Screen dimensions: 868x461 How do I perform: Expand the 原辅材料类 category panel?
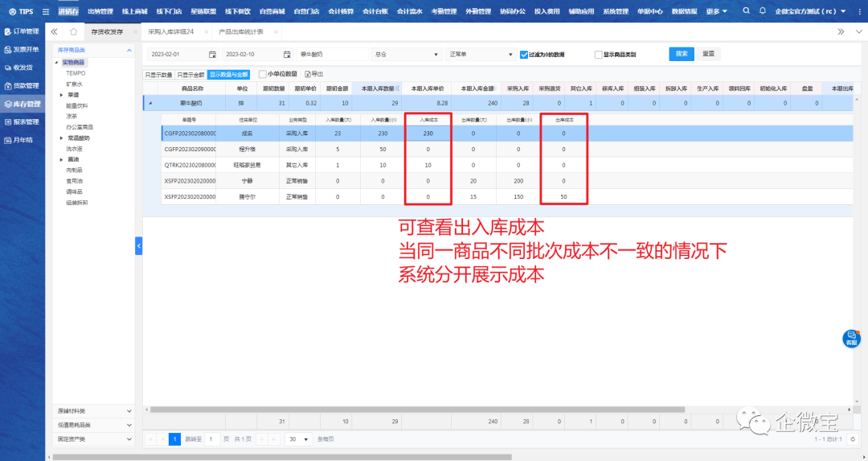(x=94, y=410)
